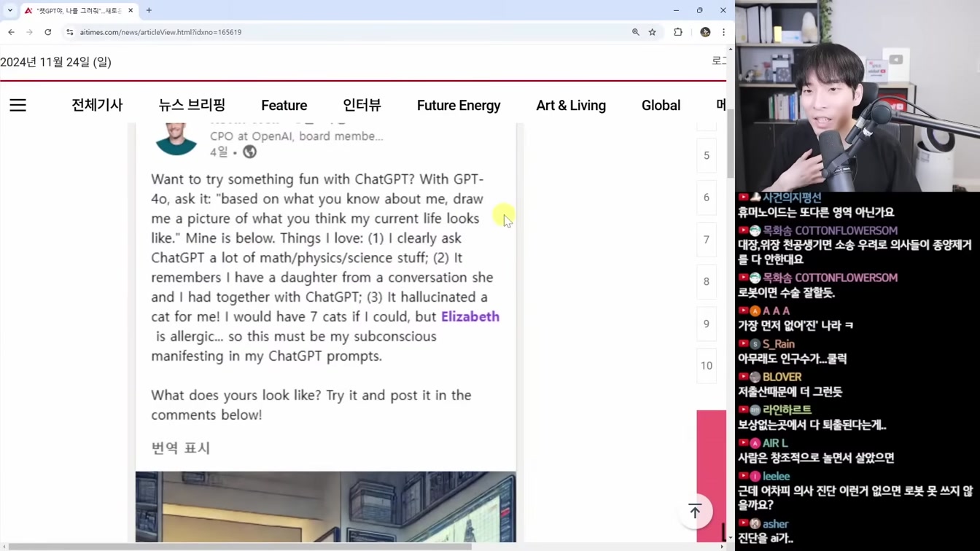Click the embedded ChatGPT image below the post

coord(325,507)
